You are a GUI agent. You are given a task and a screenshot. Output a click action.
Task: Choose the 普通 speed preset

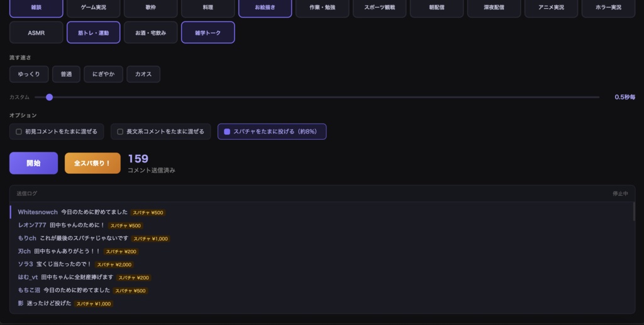coord(66,74)
